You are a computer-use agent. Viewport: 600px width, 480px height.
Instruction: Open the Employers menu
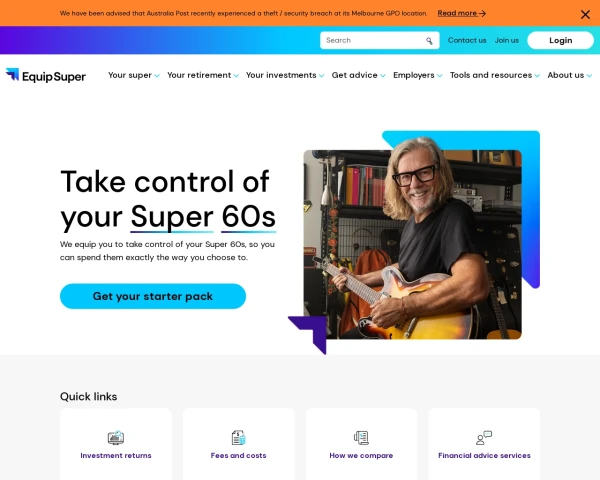tap(417, 75)
